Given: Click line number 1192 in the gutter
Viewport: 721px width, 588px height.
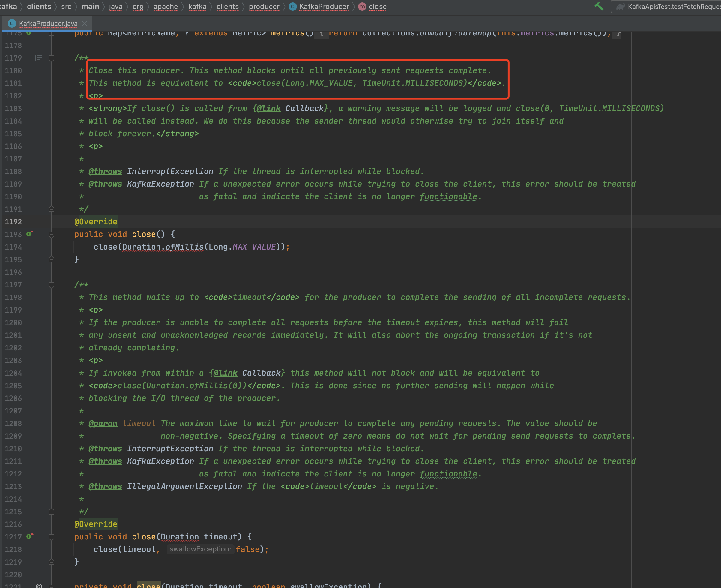Looking at the screenshot, I should 13,222.
